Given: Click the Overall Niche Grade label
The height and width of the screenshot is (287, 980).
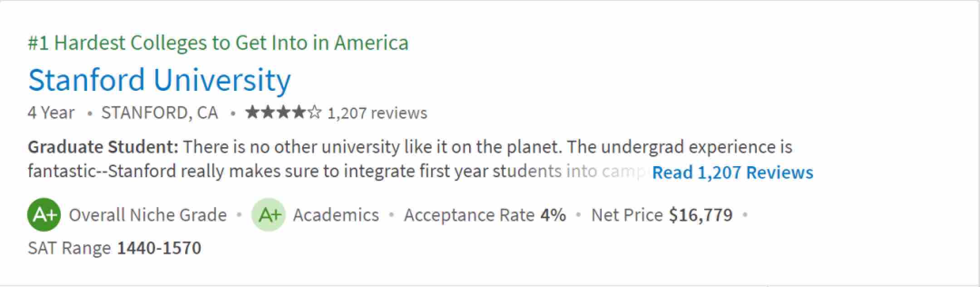Looking at the screenshot, I should pos(147,215).
